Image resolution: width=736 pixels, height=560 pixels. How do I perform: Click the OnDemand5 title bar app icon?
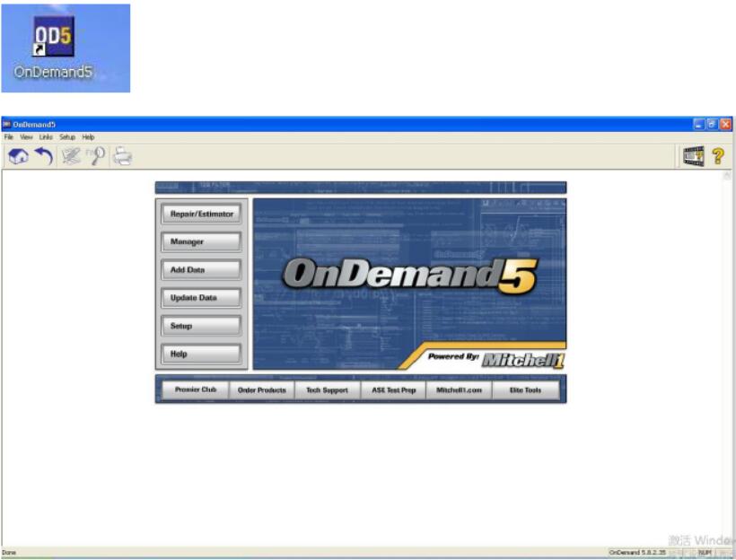click(6, 125)
